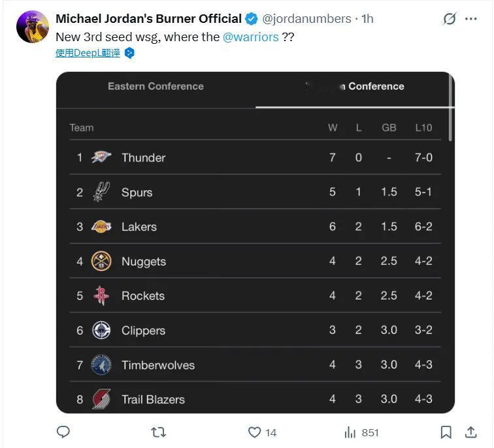Click the DeepL translate logo icon
The height and width of the screenshot is (448, 494).
click(129, 54)
